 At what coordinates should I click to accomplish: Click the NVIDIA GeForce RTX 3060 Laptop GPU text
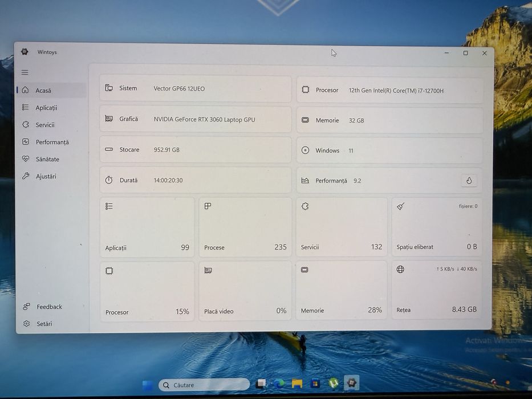(x=204, y=120)
